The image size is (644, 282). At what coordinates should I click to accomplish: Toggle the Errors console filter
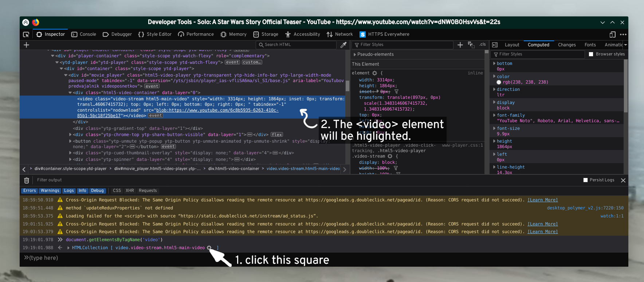pos(30,191)
